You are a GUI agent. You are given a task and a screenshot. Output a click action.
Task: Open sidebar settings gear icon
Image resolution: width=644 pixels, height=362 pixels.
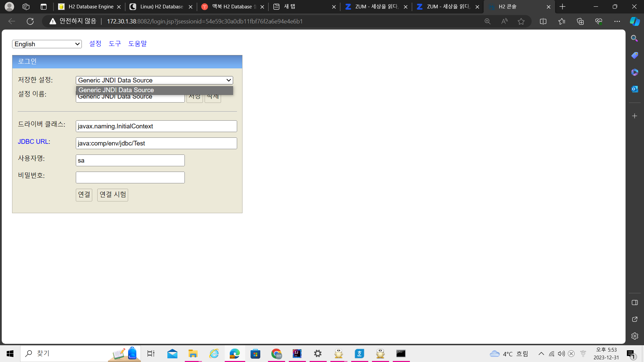[634, 336]
